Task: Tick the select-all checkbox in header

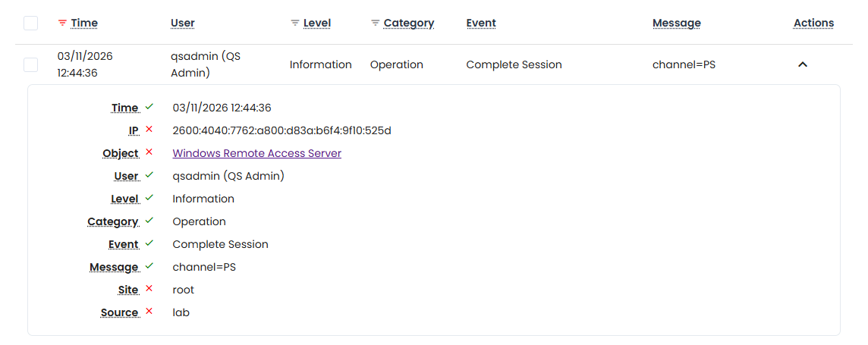Action: point(30,24)
